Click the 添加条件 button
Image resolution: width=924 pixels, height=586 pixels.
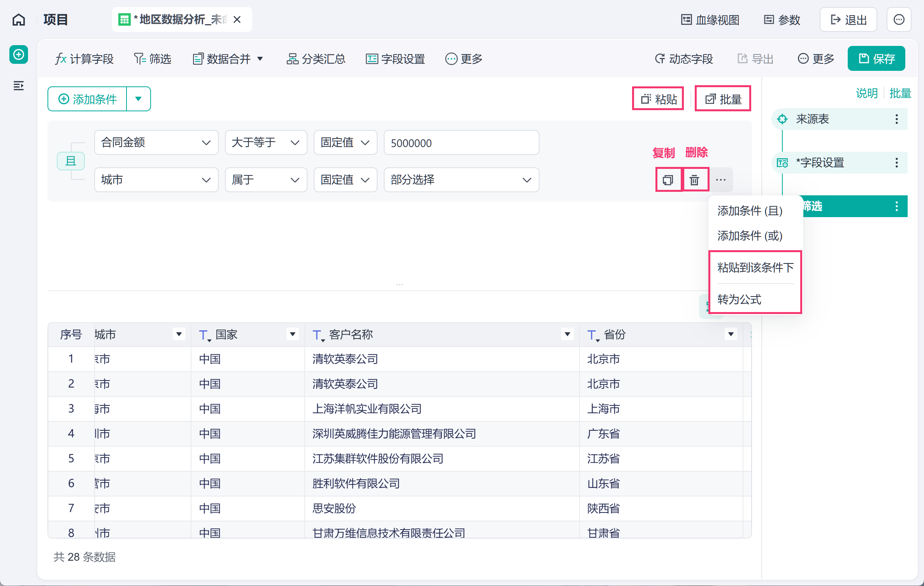click(88, 99)
